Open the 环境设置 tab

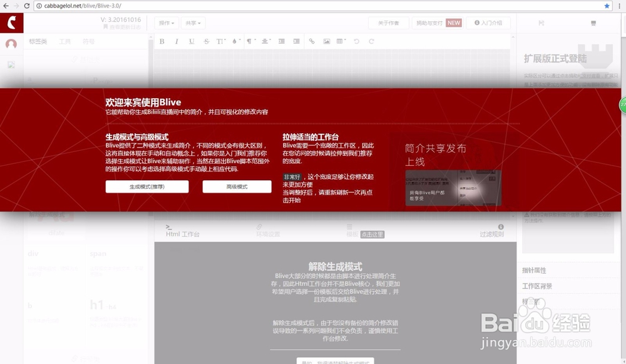pos(268,231)
